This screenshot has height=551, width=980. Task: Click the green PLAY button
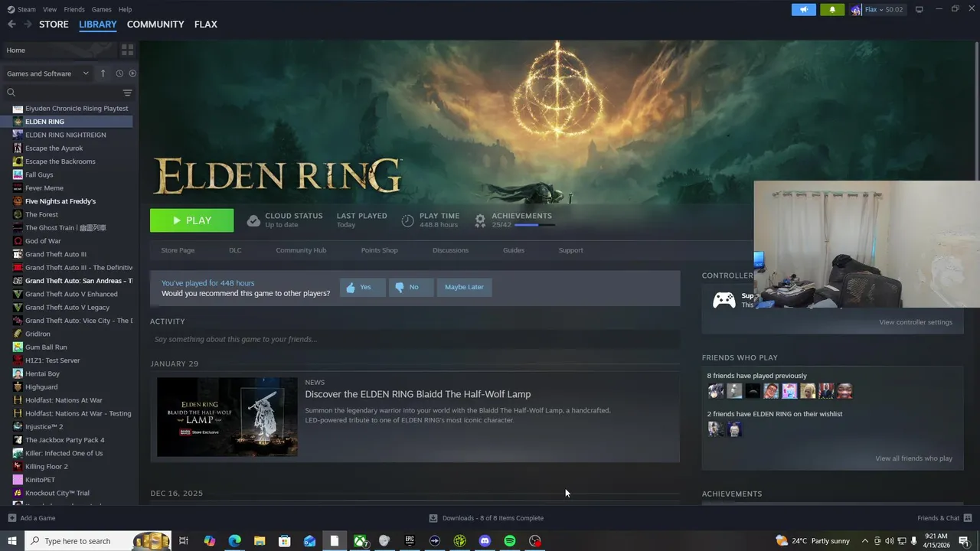tap(191, 220)
